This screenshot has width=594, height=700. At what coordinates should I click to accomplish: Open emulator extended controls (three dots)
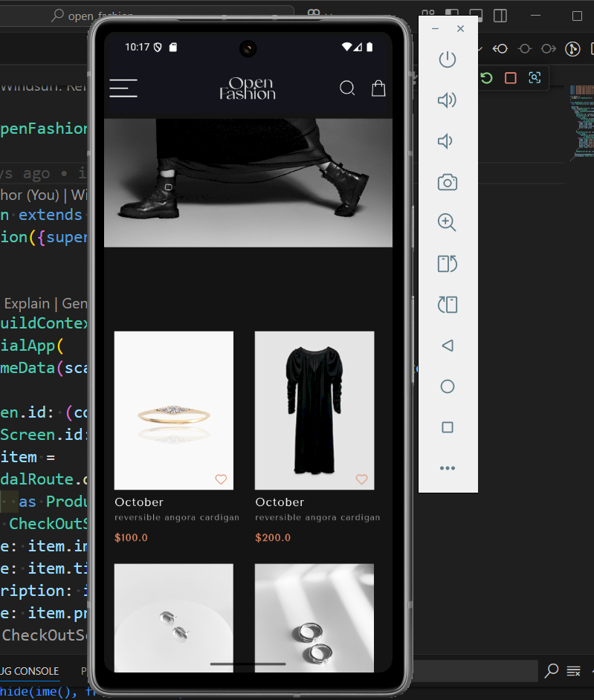click(448, 468)
